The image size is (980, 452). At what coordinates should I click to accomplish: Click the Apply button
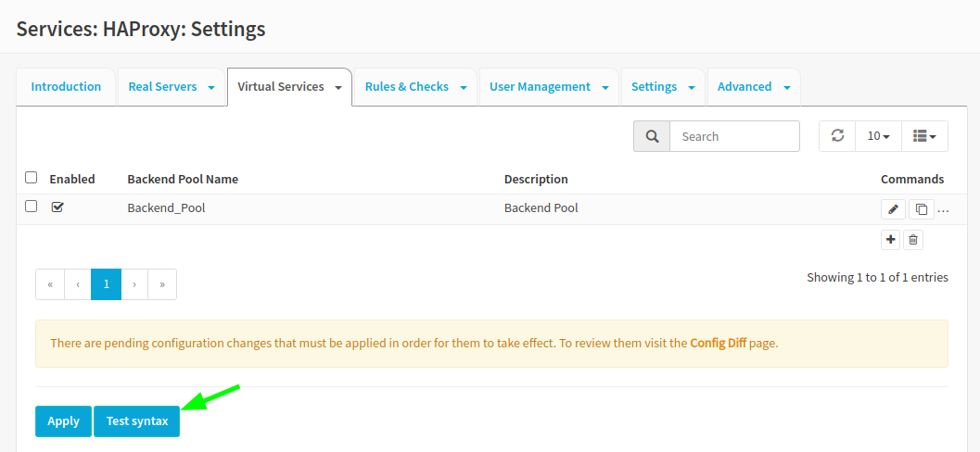(64, 421)
